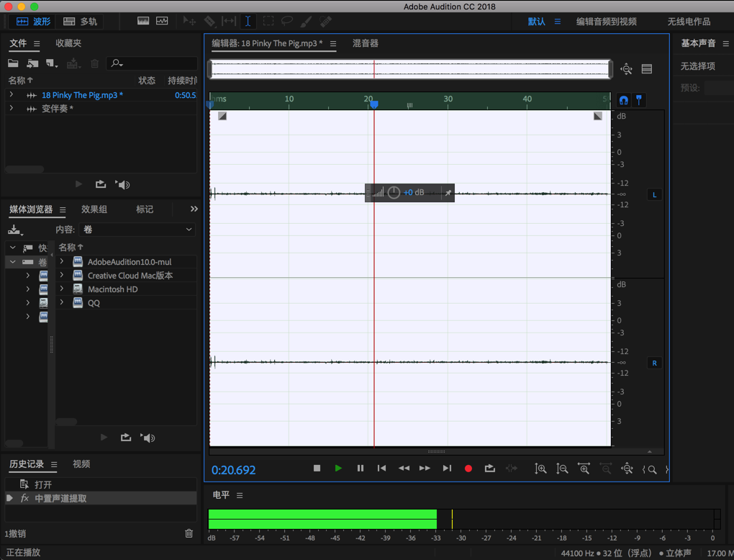Screen dimensions: 734x560
Task: Switch to Waveform view button
Action: 33,22
